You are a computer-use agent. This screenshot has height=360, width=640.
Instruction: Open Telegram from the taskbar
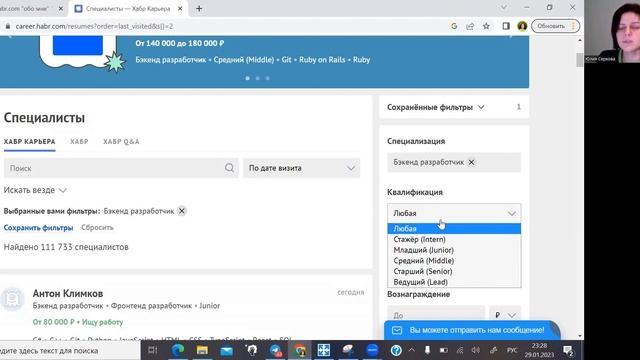(x=276, y=350)
